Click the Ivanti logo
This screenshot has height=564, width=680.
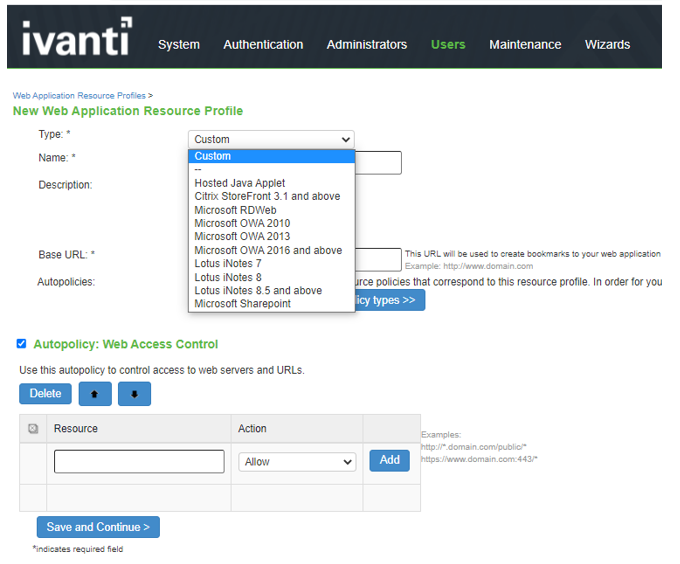[77, 37]
